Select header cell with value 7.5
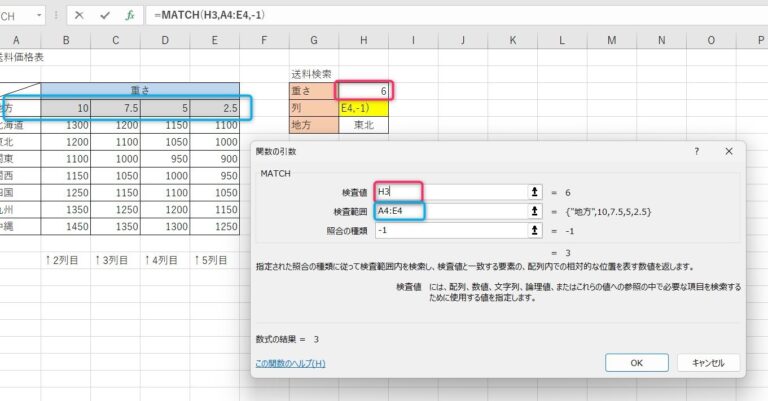This screenshot has width=768, height=401. click(116, 108)
